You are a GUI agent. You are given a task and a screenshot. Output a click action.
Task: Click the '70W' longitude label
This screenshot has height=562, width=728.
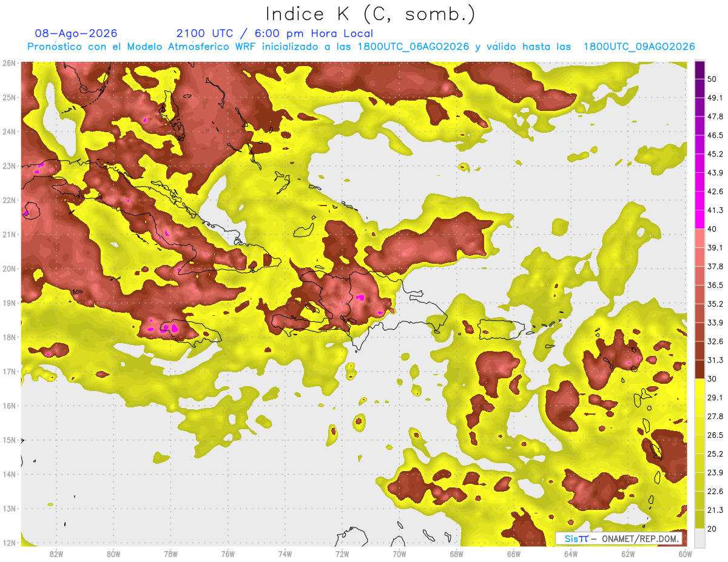point(399,554)
